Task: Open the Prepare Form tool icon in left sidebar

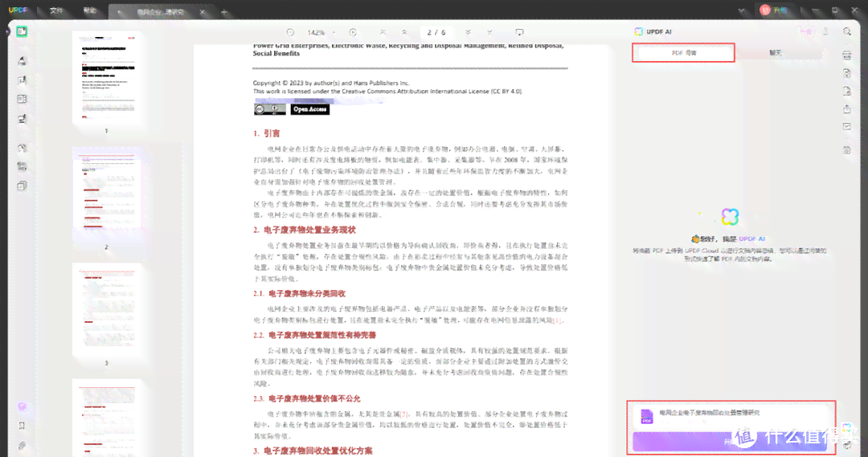Action: [x=22, y=148]
